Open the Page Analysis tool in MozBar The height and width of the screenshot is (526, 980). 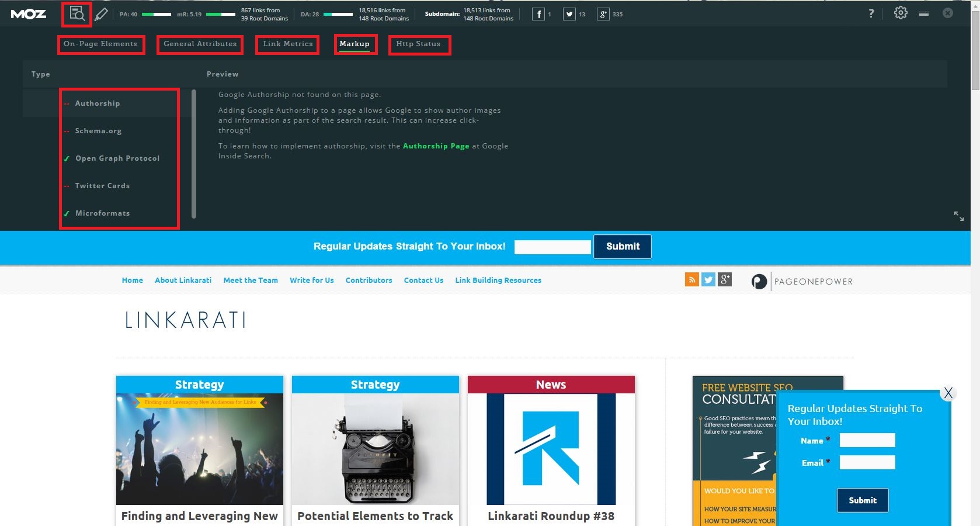point(77,13)
